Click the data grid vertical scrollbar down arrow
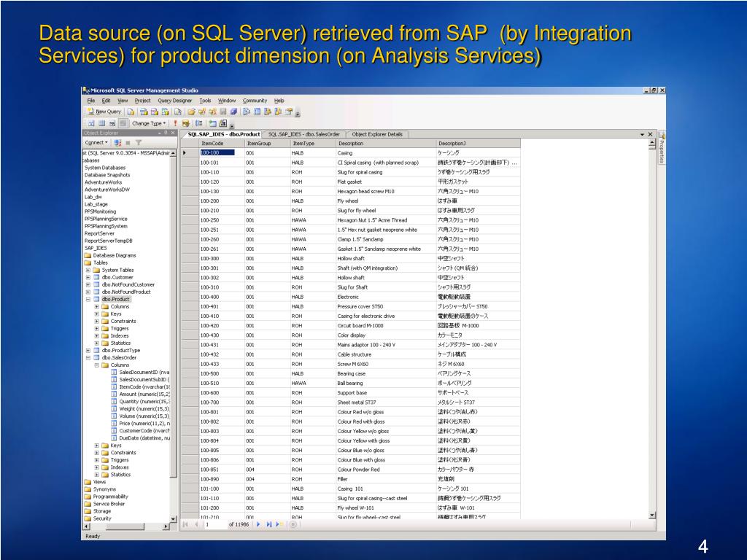Image resolution: width=747 pixels, height=560 pixels. click(x=652, y=516)
